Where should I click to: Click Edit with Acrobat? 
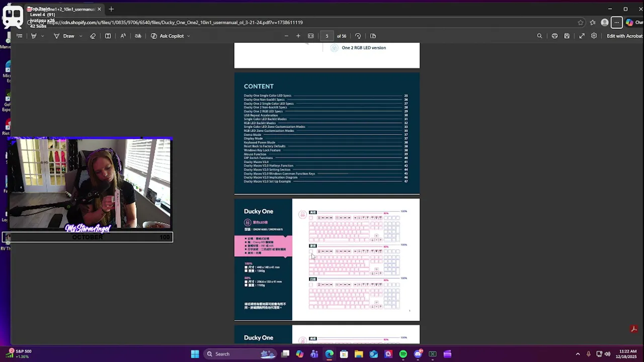point(624,36)
